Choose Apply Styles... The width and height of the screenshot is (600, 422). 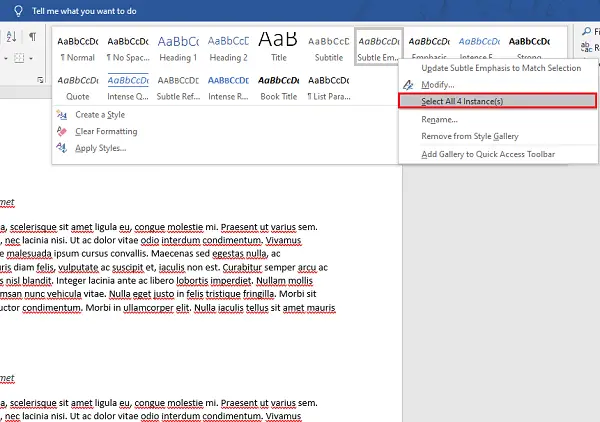coord(101,148)
